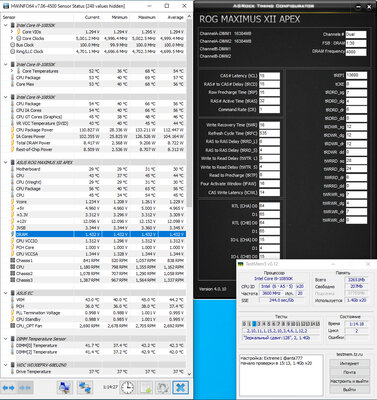
Task: Select the highlighted DRAM voltage row
Action: point(97,234)
